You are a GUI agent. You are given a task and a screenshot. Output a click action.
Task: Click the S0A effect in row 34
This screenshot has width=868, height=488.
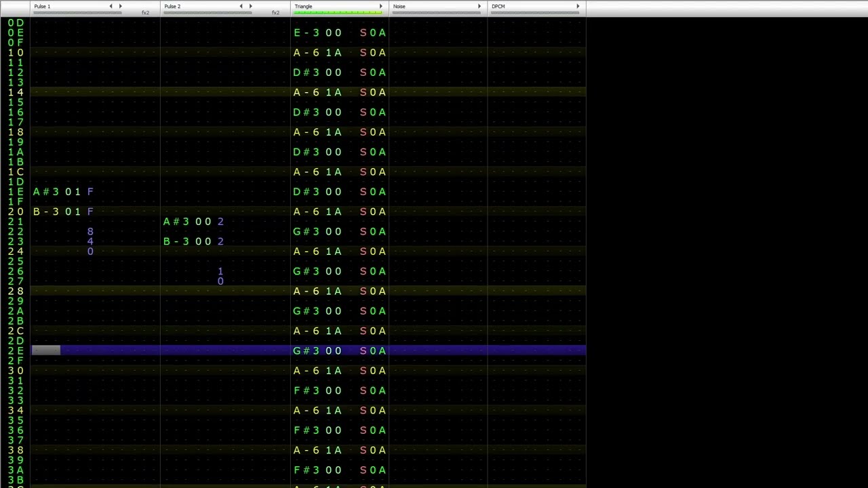(372, 411)
